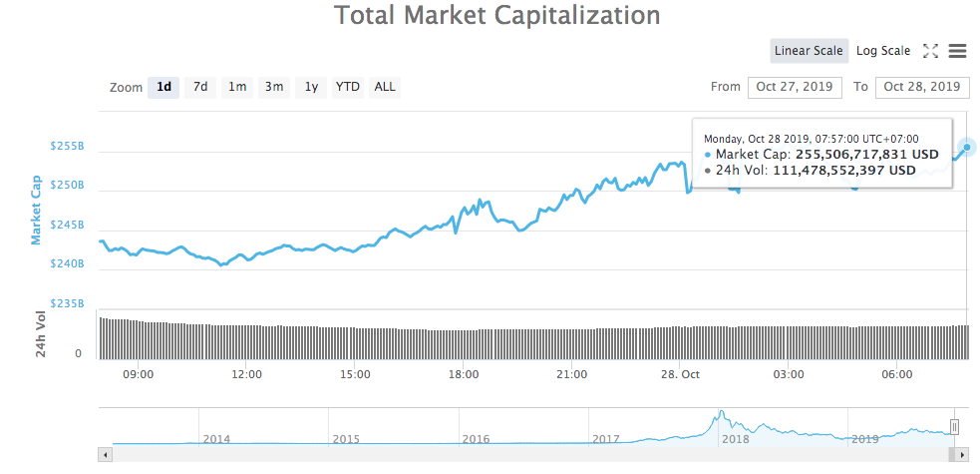Open the chart hamburger context menu

click(x=958, y=51)
